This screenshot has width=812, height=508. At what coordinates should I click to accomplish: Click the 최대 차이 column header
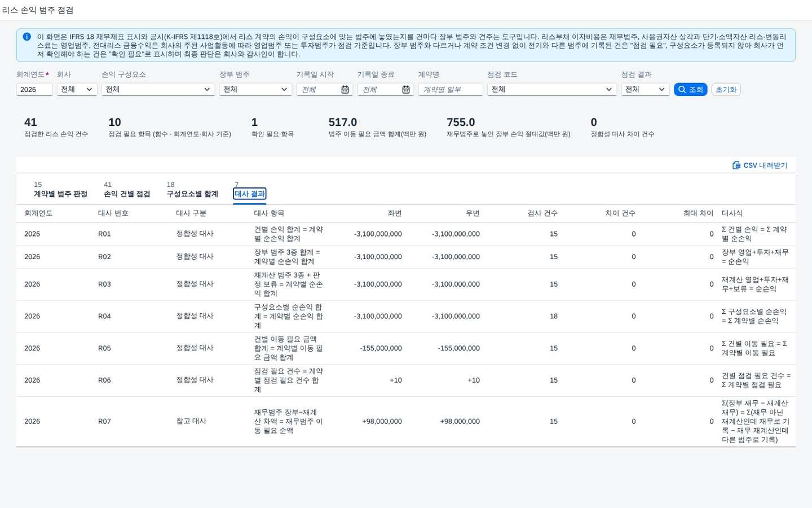pyautogui.click(x=698, y=213)
